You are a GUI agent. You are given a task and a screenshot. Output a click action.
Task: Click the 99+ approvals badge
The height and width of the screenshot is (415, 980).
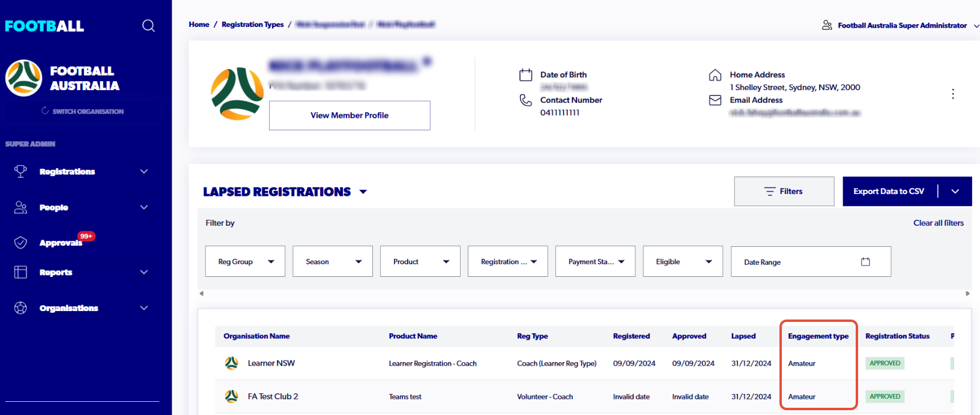pyautogui.click(x=86, y=236)
